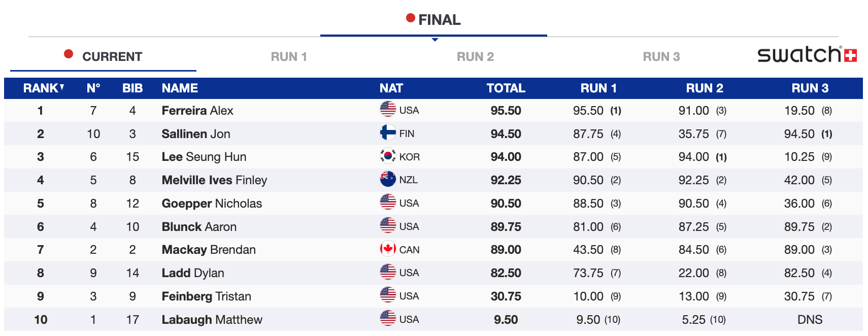This screenshot has width=868, height=336.
Task: Click the Finland flag icon
Action: tap(388, 132)
